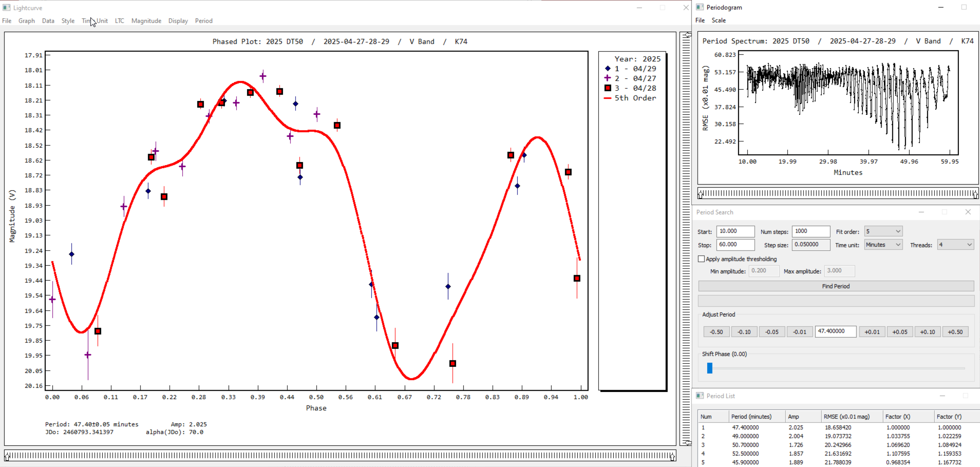Click the Num steps input field
980x467 pixels.
811,231
